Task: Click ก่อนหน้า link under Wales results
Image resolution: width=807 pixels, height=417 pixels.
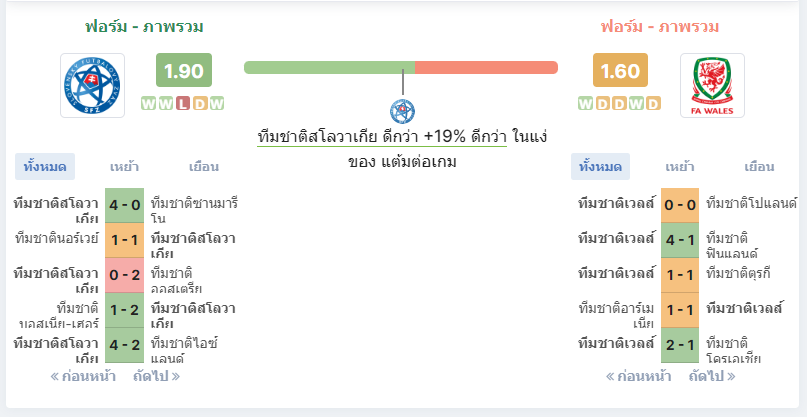Action: tap(638, 376)
